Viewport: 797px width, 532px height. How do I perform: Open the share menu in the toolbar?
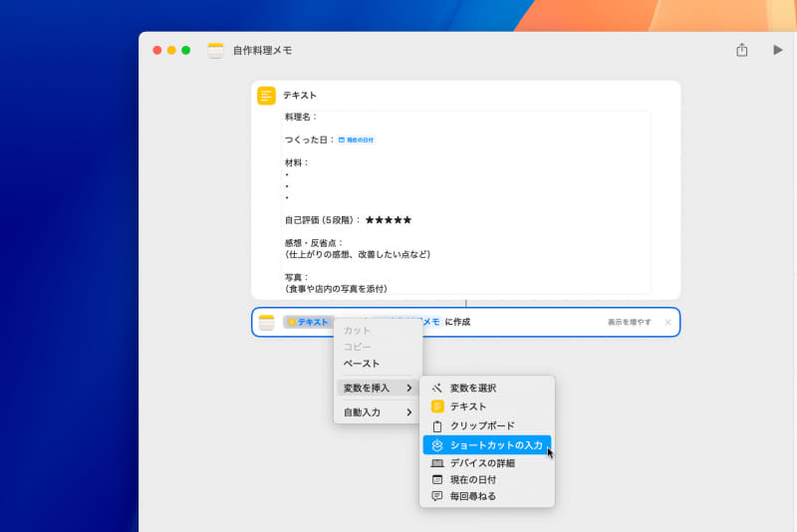pyautogui.click(x=741, y=50)
